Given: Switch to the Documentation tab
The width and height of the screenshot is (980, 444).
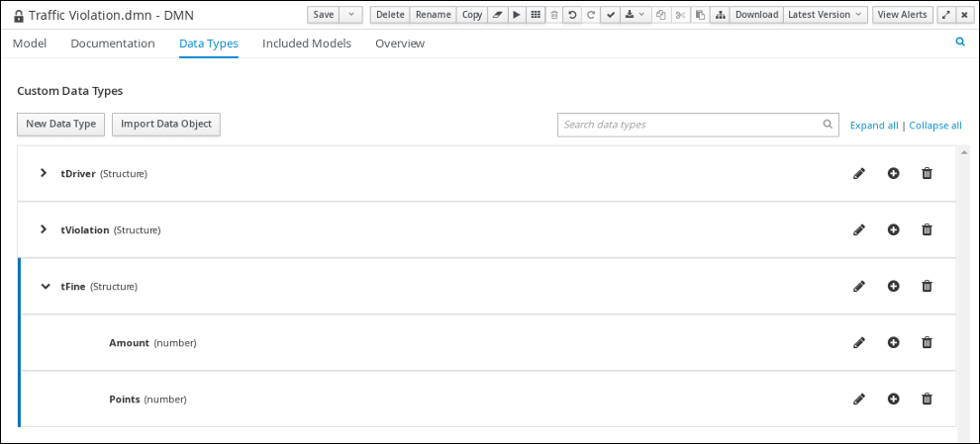Looking at the screenshot, I should point(113,44).
